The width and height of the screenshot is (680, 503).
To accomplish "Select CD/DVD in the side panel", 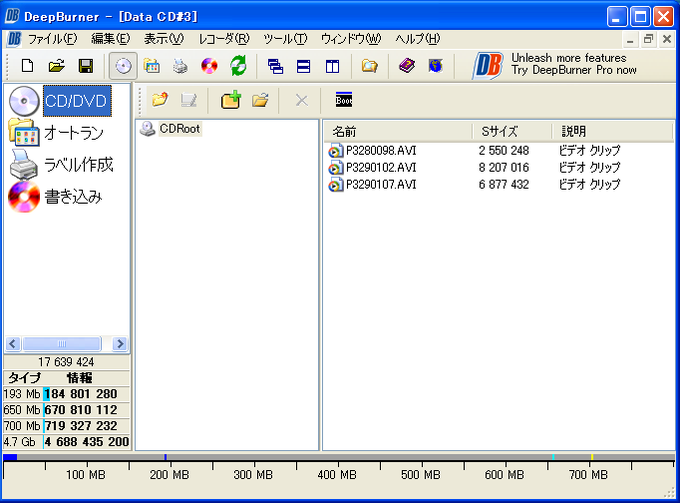I will (77, 101).
